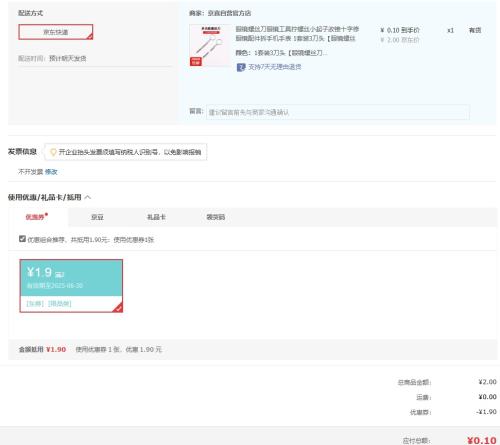Click the checkmark corner on 京东快递 option
Viewport: 500px width, 445px height.
tap(90, 37)
